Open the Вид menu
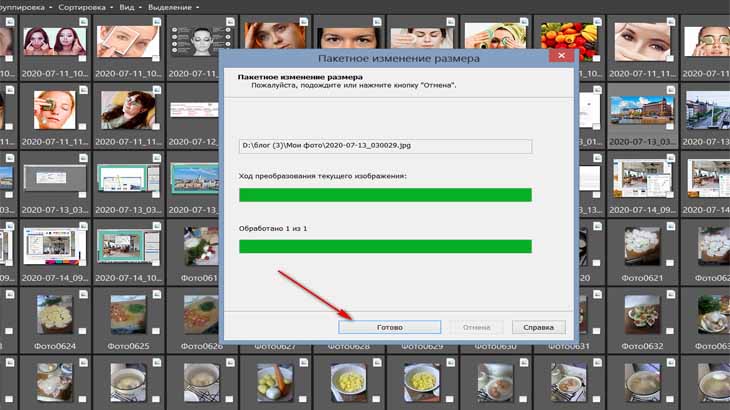This screenshot has width=730, height=410. pyautogui.click(x=130, y=7)
